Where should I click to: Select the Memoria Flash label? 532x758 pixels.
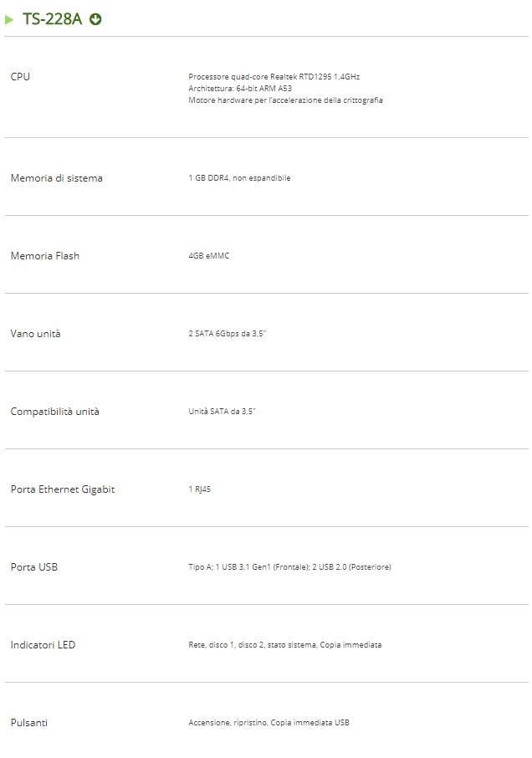(x=44, y=256)
